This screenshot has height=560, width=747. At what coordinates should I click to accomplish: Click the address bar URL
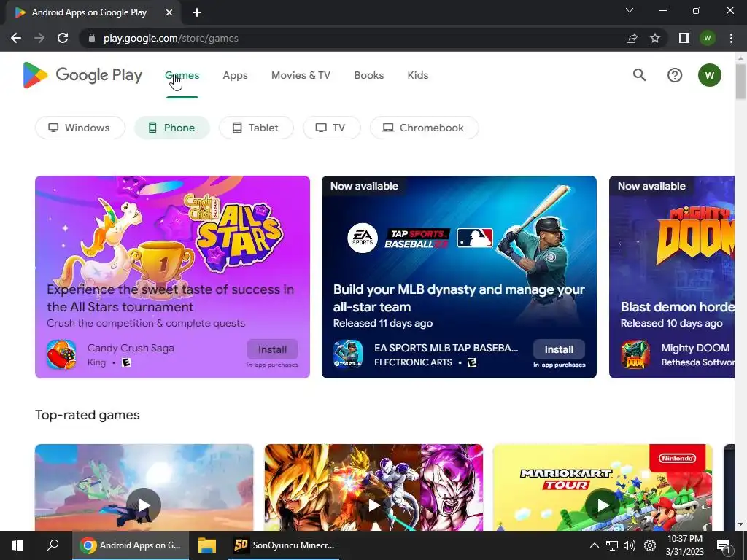click(171, 38)
